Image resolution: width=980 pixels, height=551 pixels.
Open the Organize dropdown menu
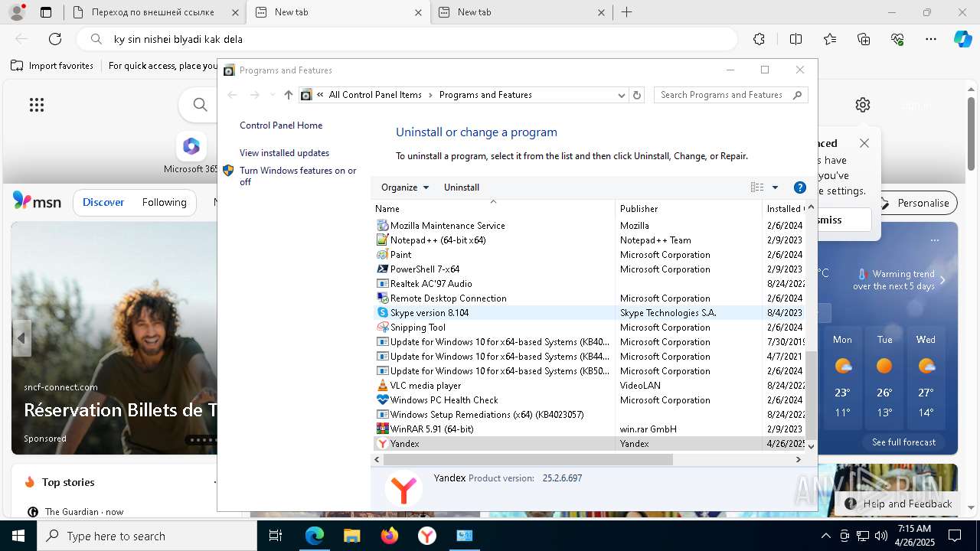(405, 187)
